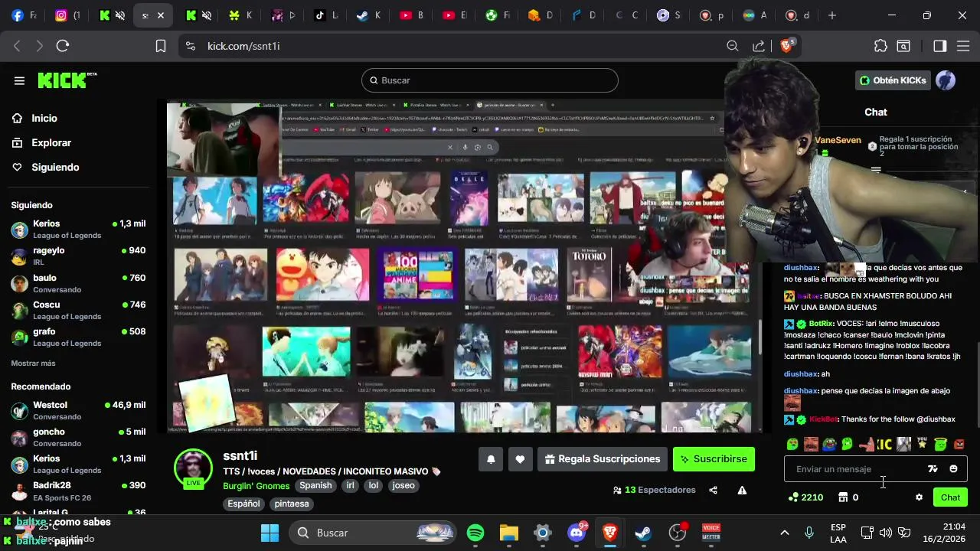Screen dimensions: 980x551
Task: Click the address bar share icon
Action: 759,46
